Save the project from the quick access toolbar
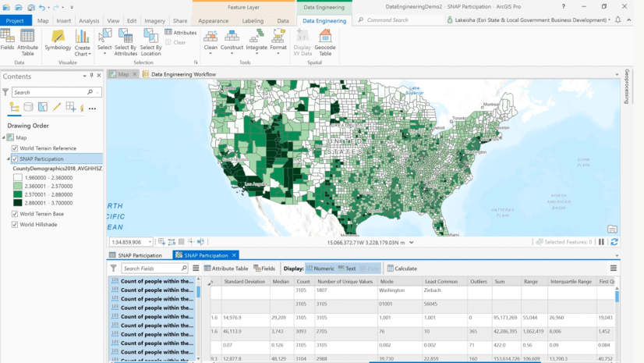This screenshot has height=363, width=644. pos(31,7)
